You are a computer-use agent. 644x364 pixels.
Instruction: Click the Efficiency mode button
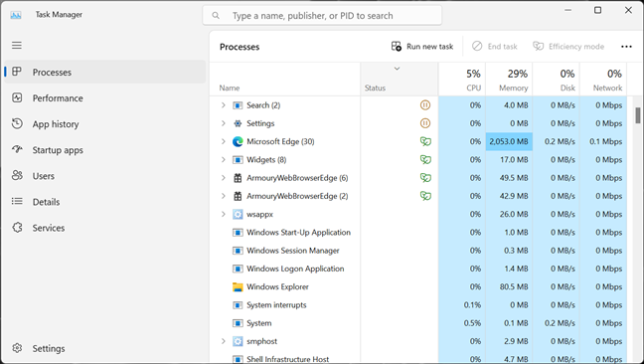click(x=568, y=47)
